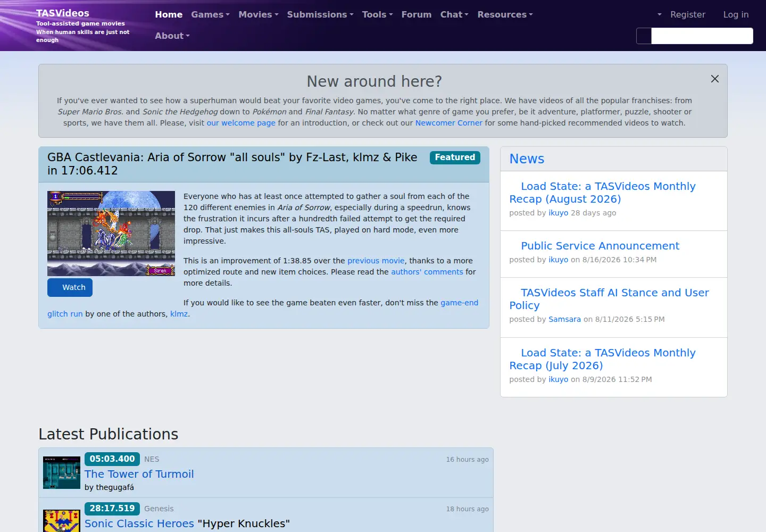This screenshot has width=766, height=532.
Task: Open the July 2026 Monthly Recap article
Action: (x=603, y=359)
